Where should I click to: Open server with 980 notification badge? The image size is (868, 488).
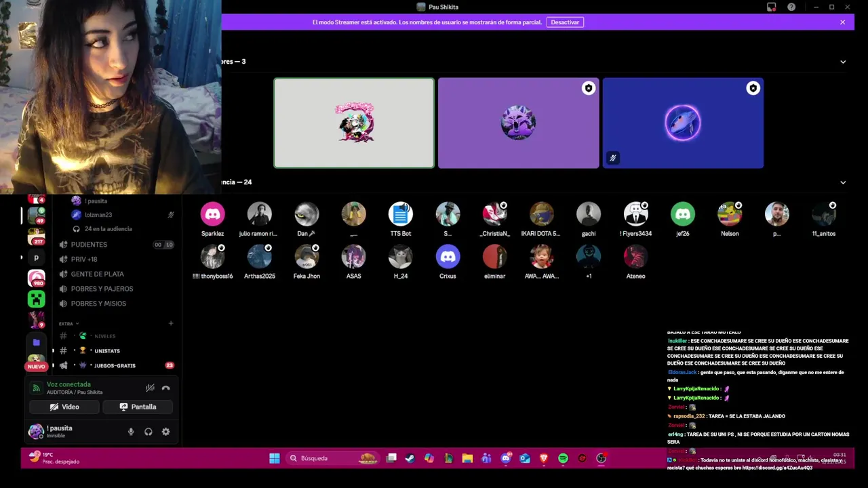coord(36,277)
